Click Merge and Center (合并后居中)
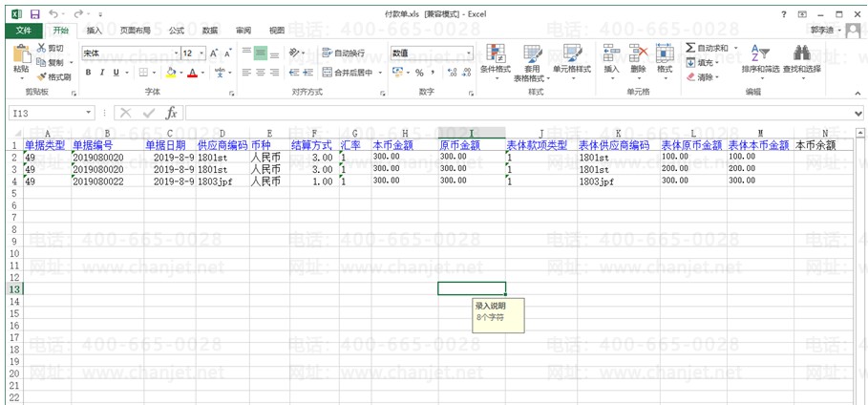This screenshot has height=405, width=868. [347, 73]
